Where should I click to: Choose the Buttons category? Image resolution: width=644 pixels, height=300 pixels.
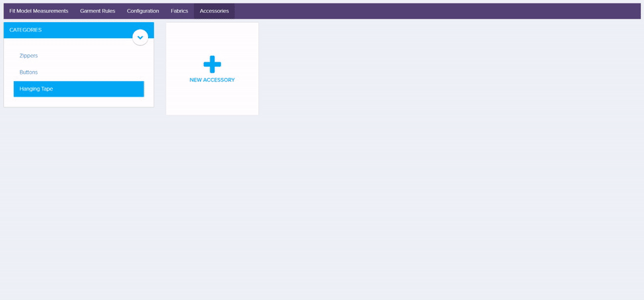(x=78, y=72)
